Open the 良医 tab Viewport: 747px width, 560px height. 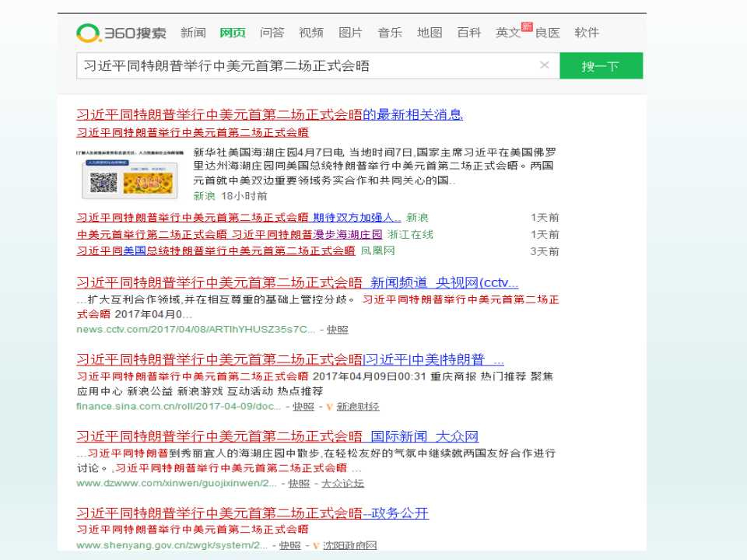click(x=547, y=33)
